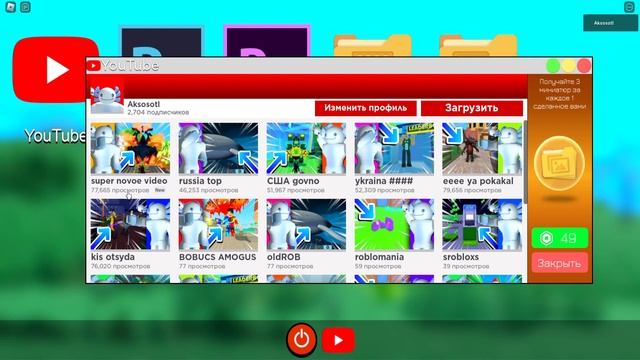The image size is (640, 360).
Task: Click the BOBUCS AMOGUS title text
Action: [218, 257]
